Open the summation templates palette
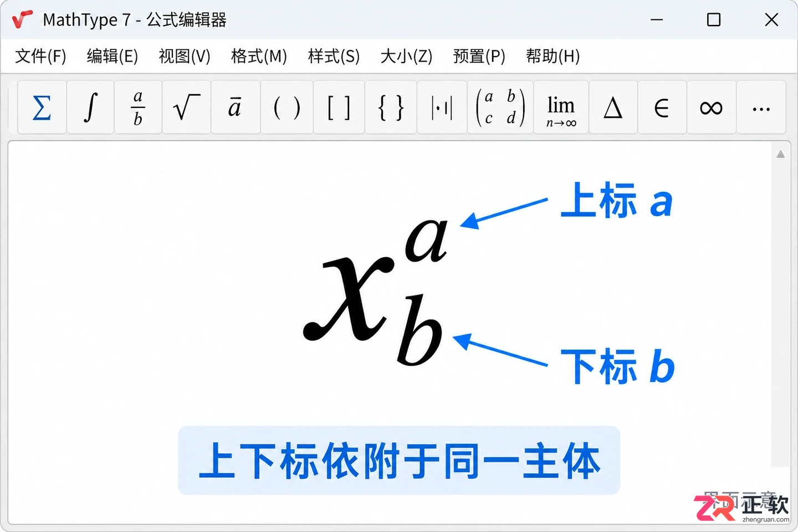 pyautogui.click(x=42, y=108)
